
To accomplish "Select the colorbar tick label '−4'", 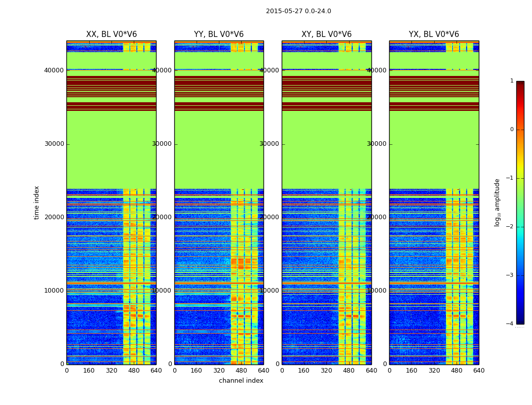I will coord(510,324).
